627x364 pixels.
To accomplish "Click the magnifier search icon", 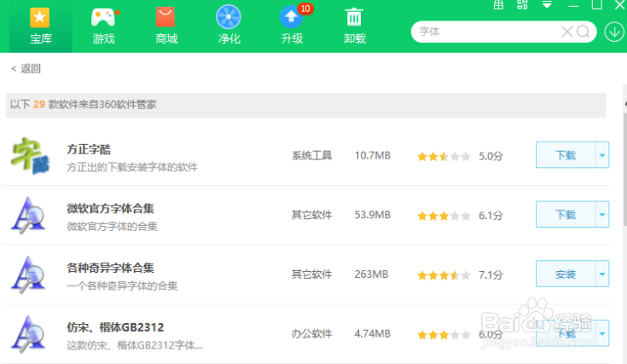I will (x=583, y=32).
